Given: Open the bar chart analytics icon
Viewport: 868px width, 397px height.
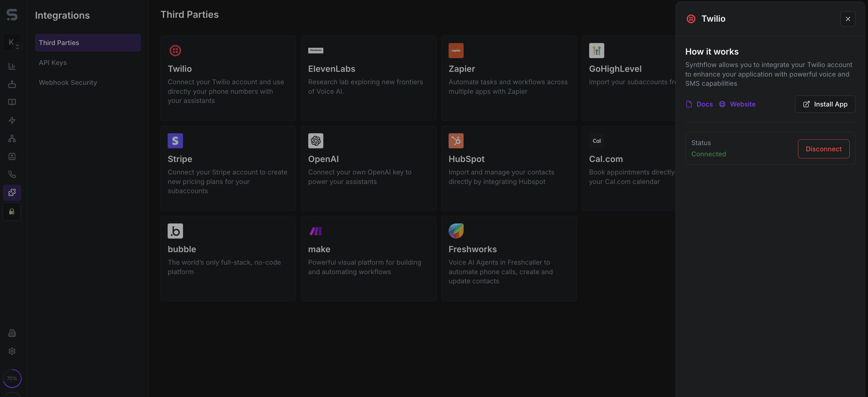Looking at the screenshot, I should [12, 66].
